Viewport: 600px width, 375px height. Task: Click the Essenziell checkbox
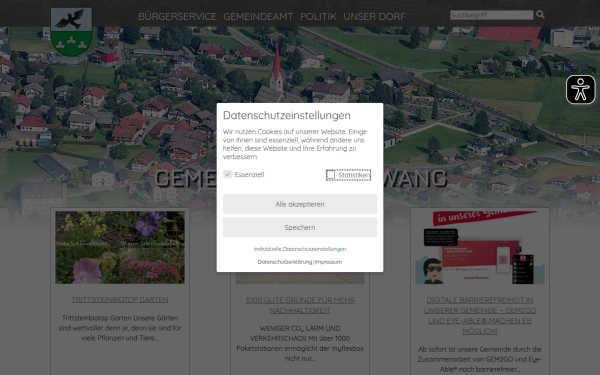228,174
